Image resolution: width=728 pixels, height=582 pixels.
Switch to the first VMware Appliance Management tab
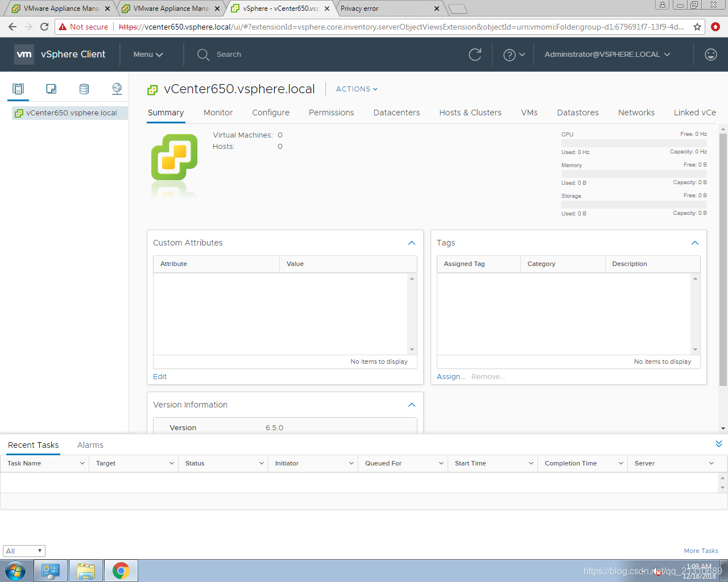tap(60, 9)
